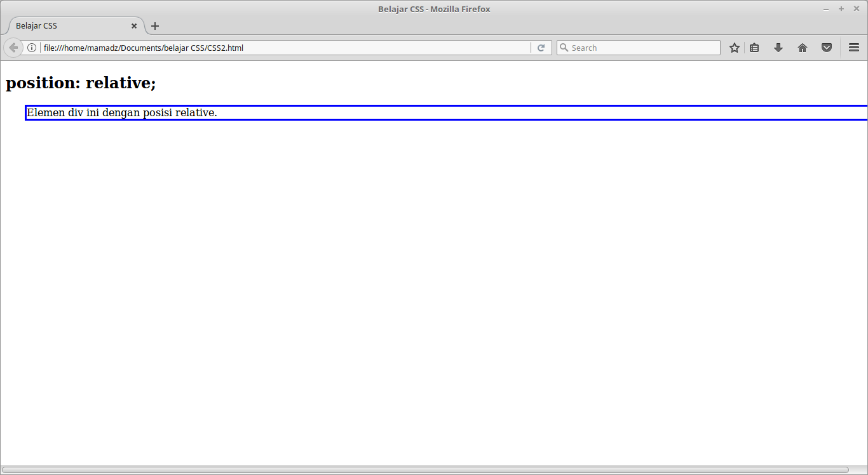This screenshot has width=868, height=475.
Task: Go to the Firefox home page icon
Action: coord(803,48)
